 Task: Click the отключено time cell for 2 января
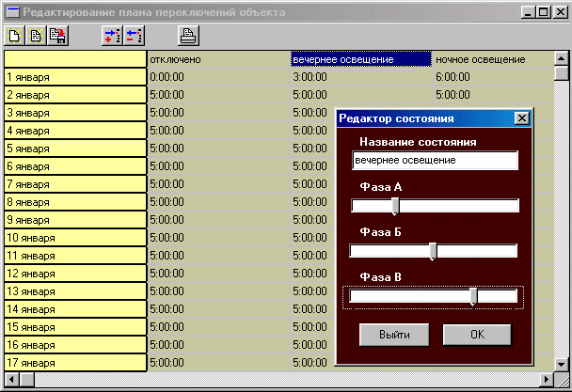click(218, 95)
